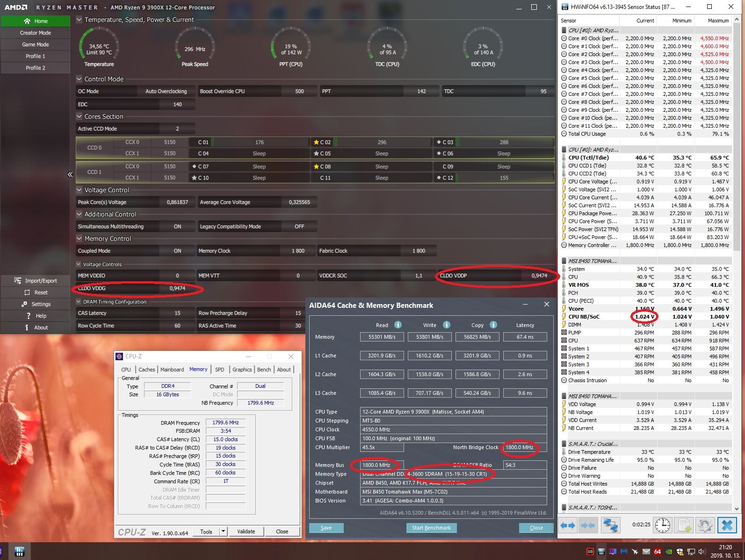Toggle Simultaneous Multithreading ON value
This screenshot has height=560, width=745.
(177, 226)
